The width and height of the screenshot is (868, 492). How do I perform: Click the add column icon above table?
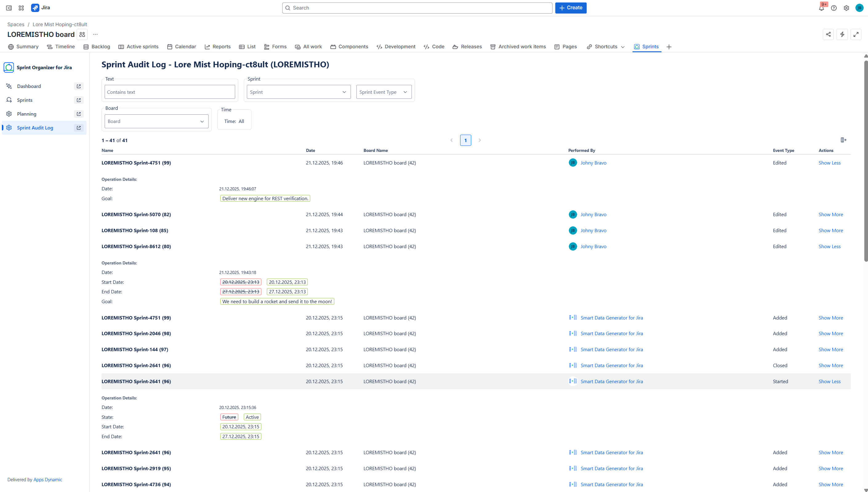[843, 140]
